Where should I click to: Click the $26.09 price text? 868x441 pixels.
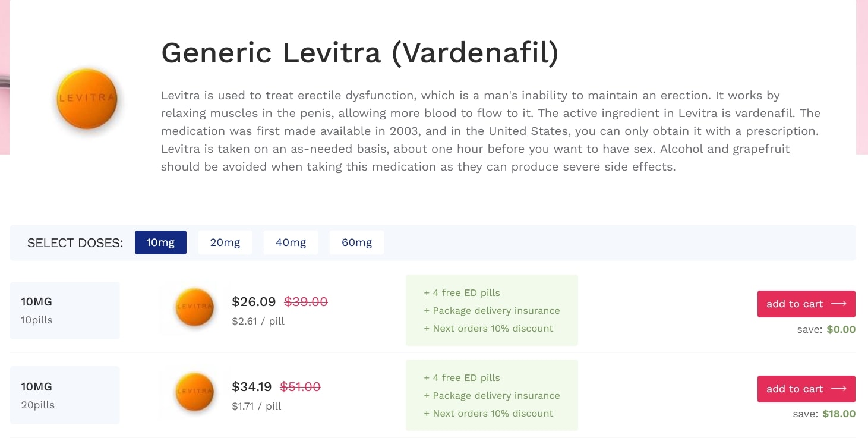pyautogui.click(x=254, y=302)
